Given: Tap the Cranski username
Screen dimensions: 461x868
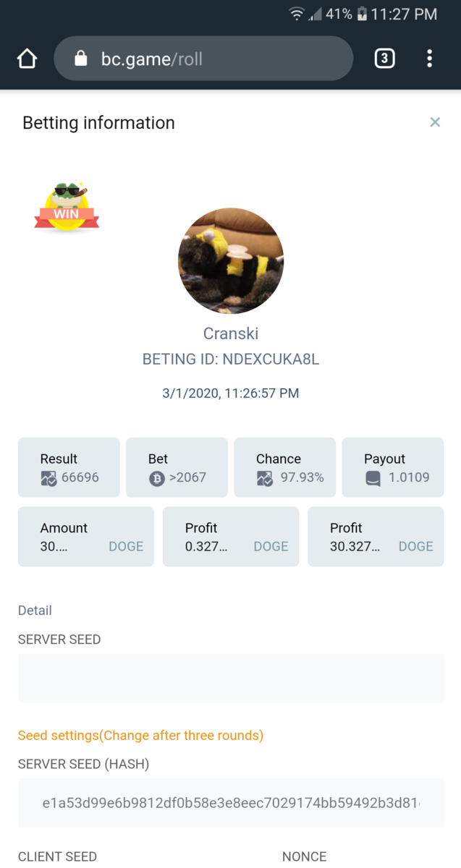Looking at the screenshot, I should [x=231, y=333].
